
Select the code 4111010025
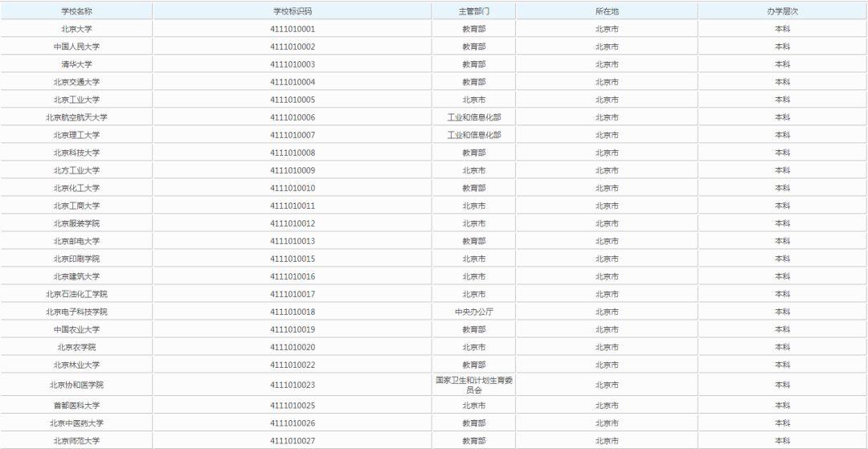click(293, 406)
